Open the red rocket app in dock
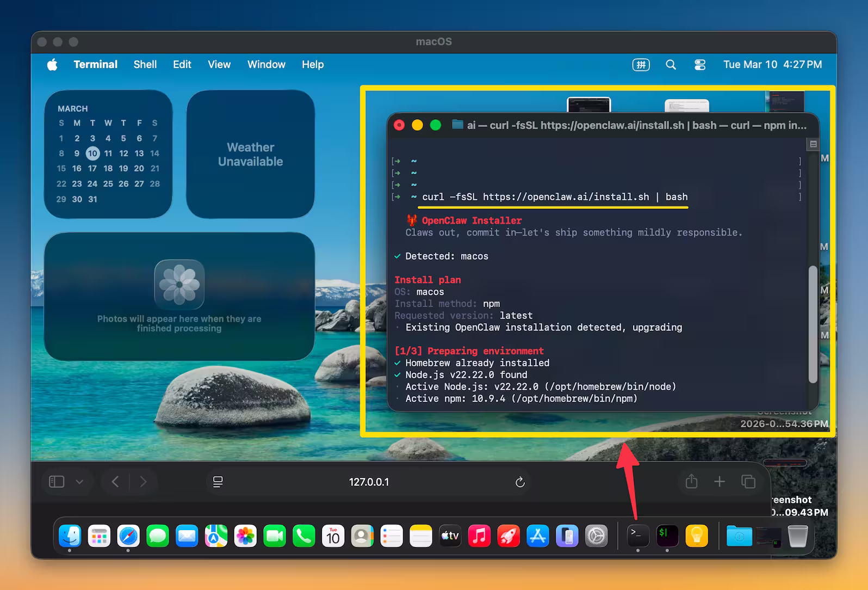The height and width of the screenshot is (590, 868). point(509,536)
